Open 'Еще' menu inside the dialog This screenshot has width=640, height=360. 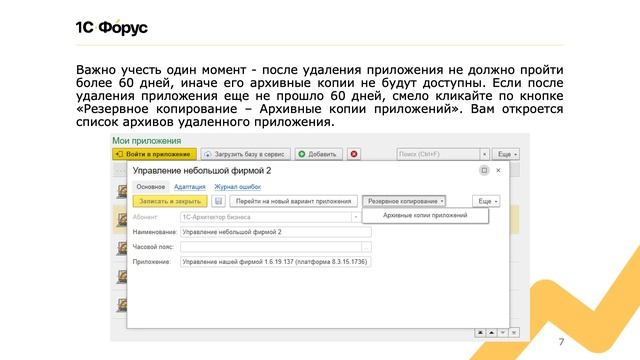486,201
